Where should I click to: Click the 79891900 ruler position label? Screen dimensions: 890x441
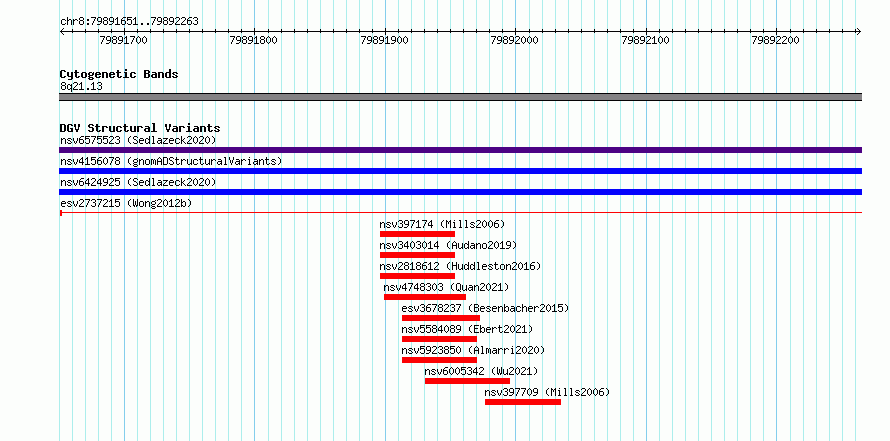click(385, 40)
